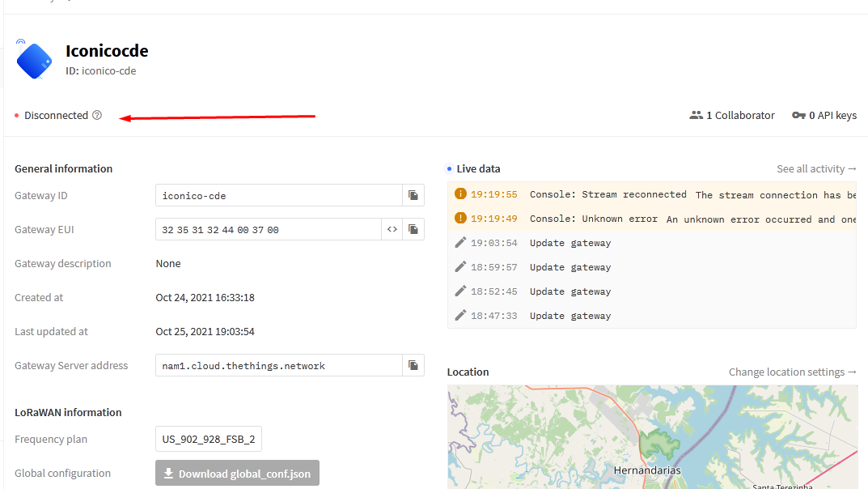The height and width of the screenshot is (489, 868).
Task: Copy the Gateway Server address
Action: (413, 365)
